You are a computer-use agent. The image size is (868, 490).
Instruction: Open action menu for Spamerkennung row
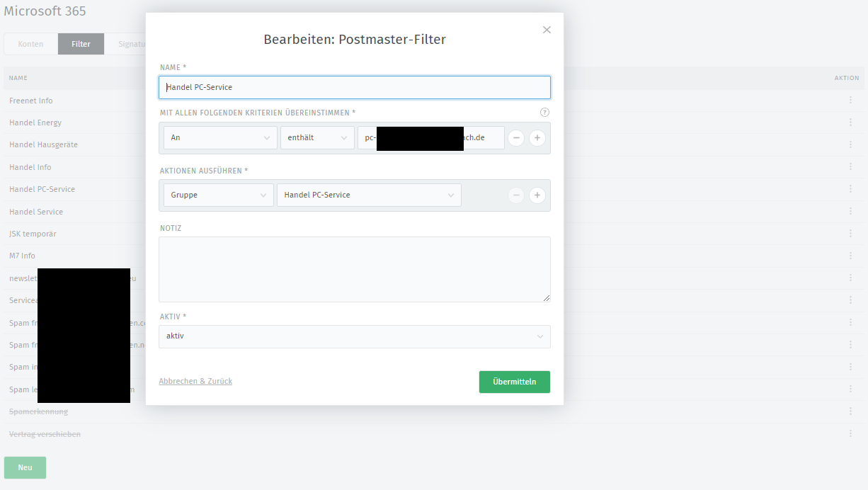click(x=850, y=411)
